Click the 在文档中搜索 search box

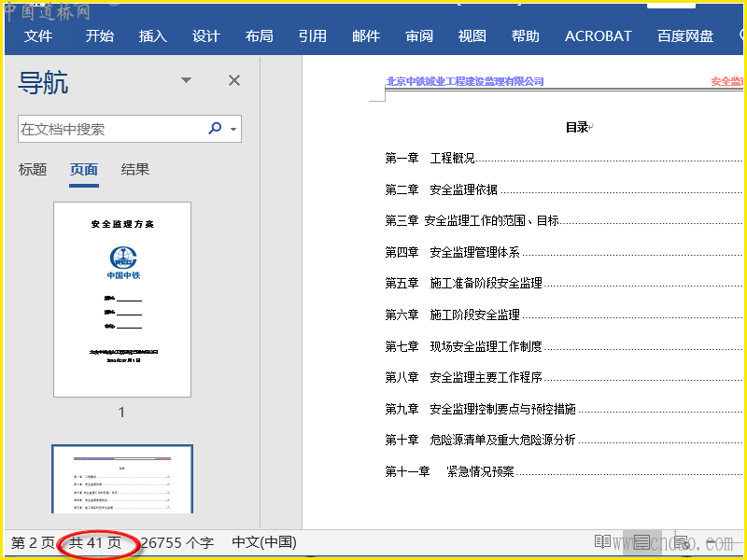point(130,129)
